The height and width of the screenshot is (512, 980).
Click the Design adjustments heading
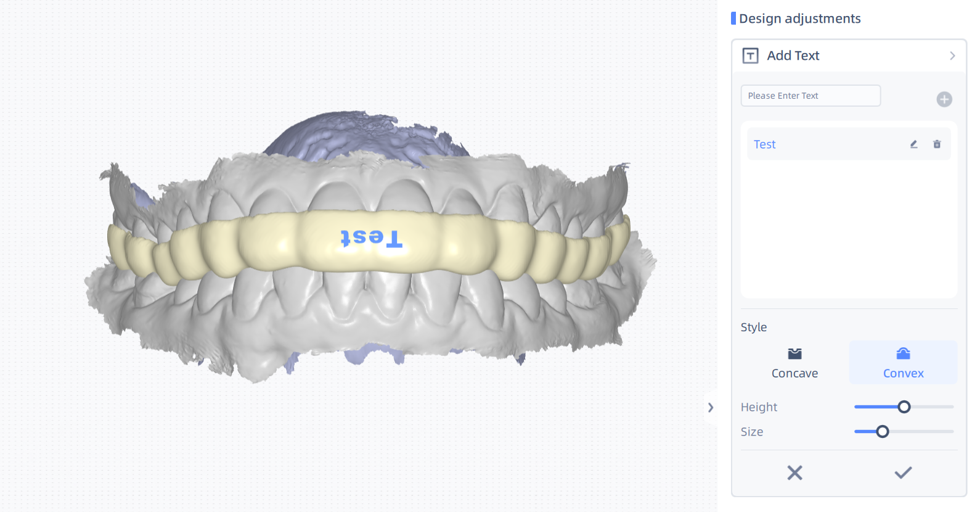click(799, 19)
